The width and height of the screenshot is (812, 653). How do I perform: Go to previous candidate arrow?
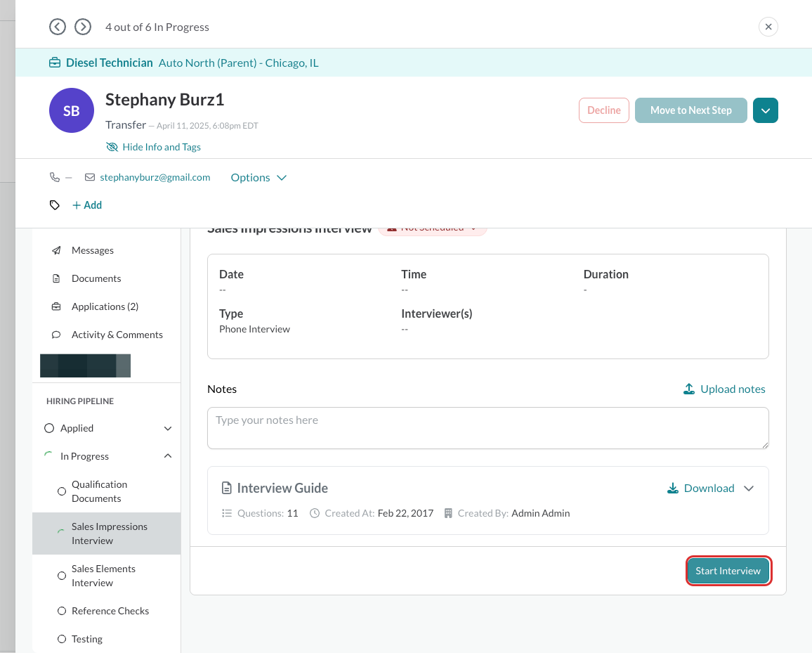click(58, 27)
